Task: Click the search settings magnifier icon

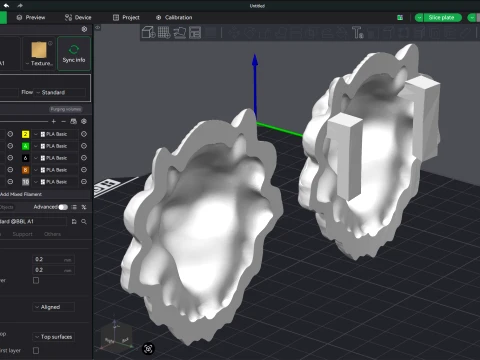Action: pyautogui.click(x=84, y=221)
